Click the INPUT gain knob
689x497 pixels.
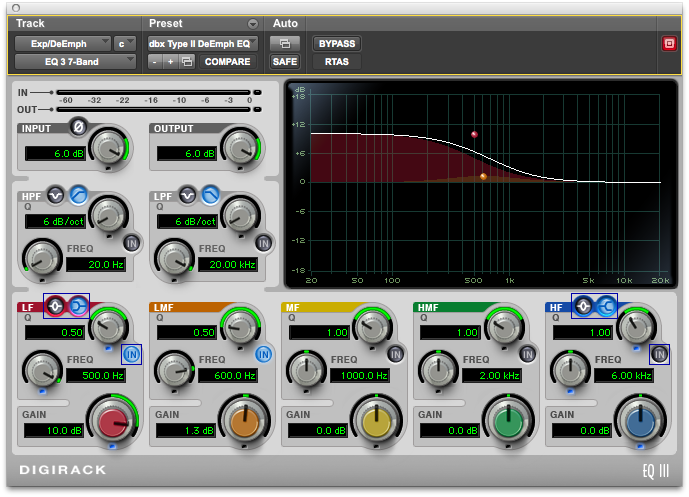tap(109, 148)
